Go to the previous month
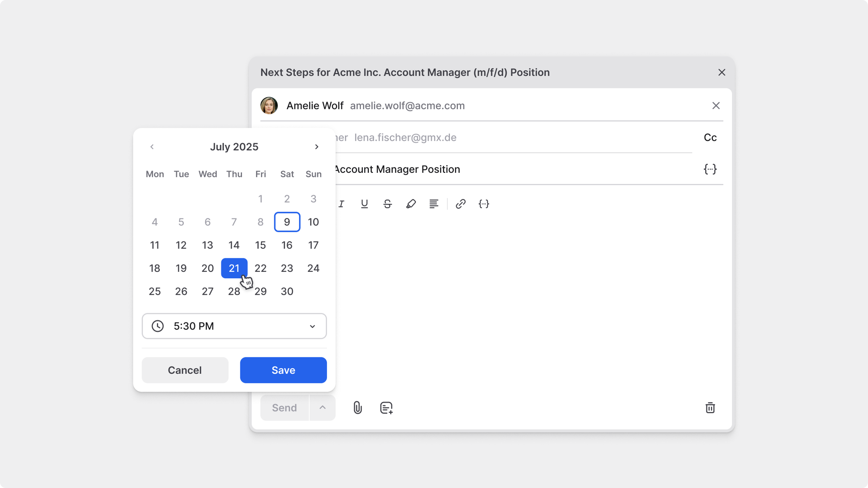 click(152, 147)
